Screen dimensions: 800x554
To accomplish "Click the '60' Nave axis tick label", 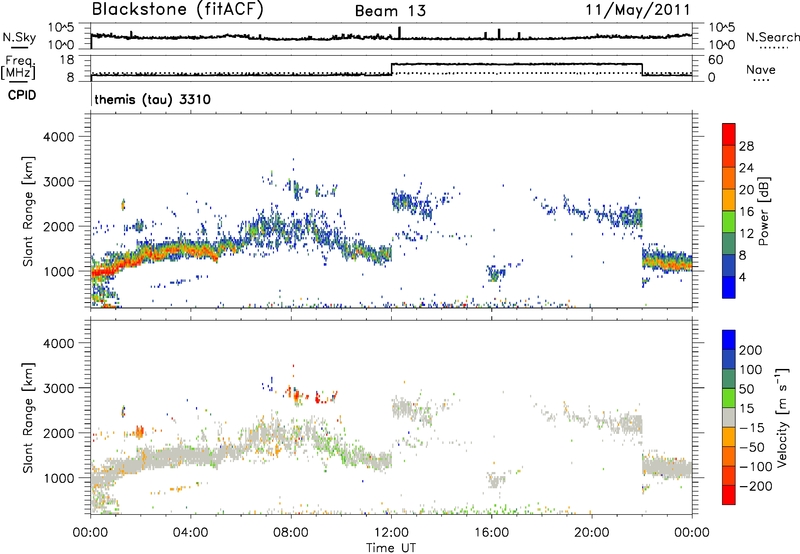I will pos(715,60).
